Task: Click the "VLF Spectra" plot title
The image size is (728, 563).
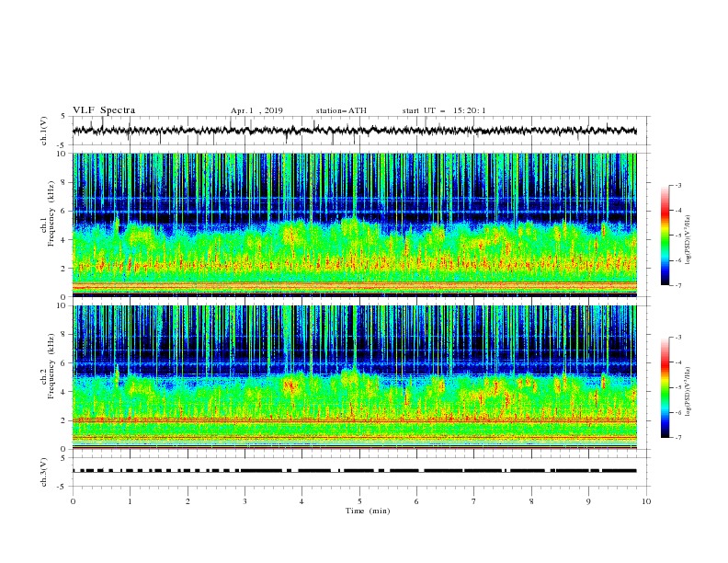Action: (104, 110)
